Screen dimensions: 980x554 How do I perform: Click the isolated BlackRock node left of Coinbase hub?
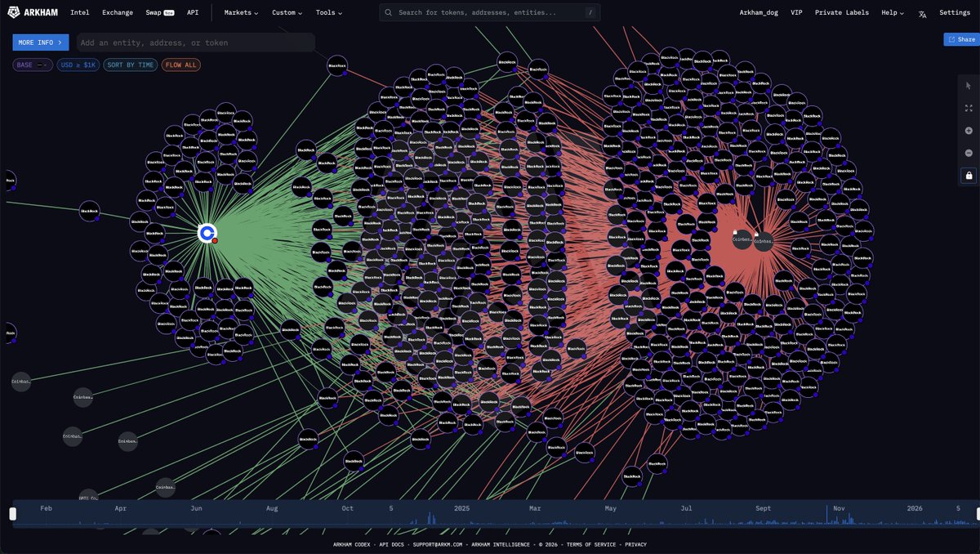click(x=90, y=211)
